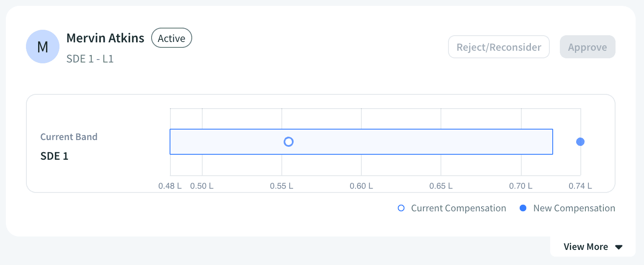The width and height of the screenshot is (644, 265).
Task: Click the solid New Compensation dot on chart
Action: pos(580,142)
